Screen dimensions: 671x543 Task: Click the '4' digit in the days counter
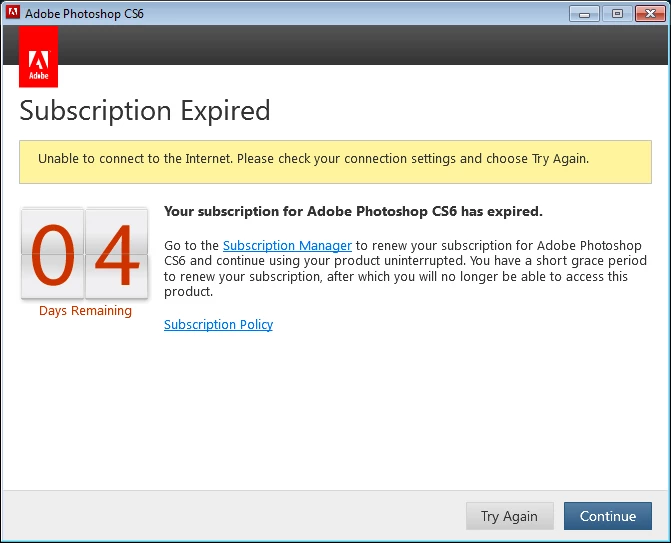(117, 253)
